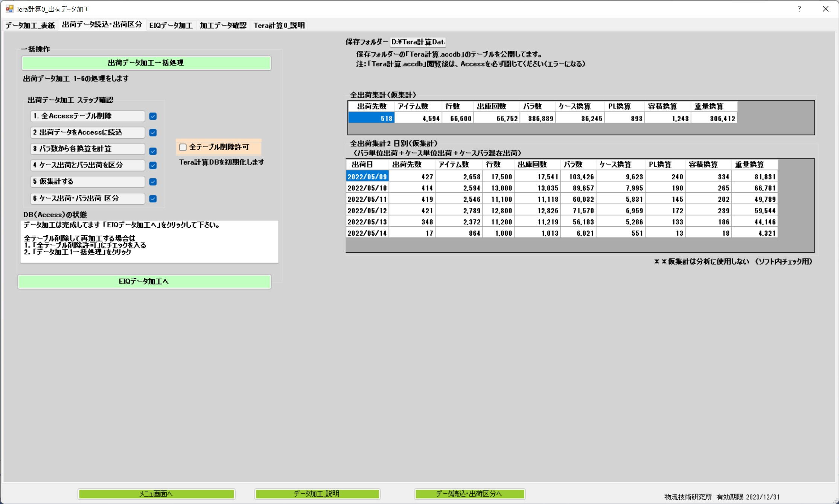Open the 加工データ確認 tab
The width and height of the screenshot is (839, 504).
coord(223,25)
